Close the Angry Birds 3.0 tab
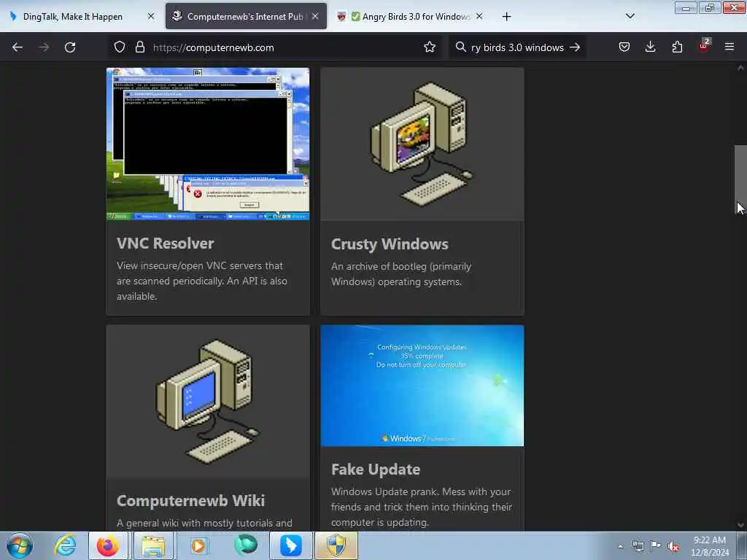Viewport: 747px width, 560px height. [x=479, y=16]
